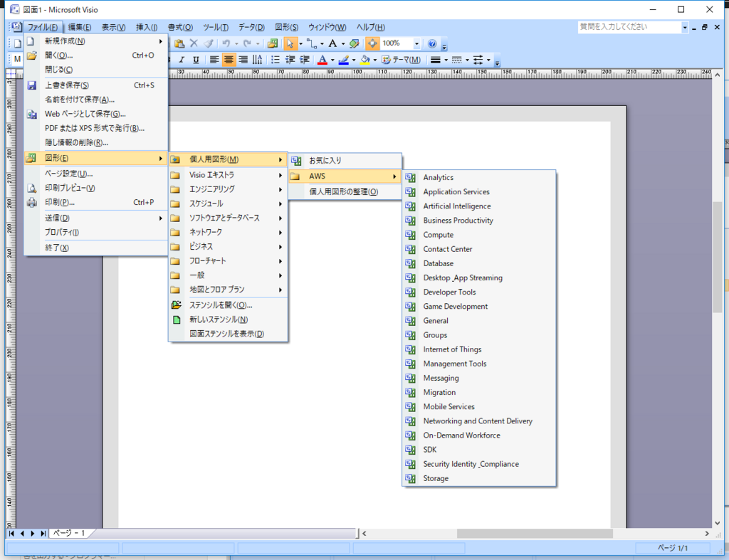The height and width of the screenshot is (560, 729).
Task: Select the Connector tool
Action: click(312, 43)
